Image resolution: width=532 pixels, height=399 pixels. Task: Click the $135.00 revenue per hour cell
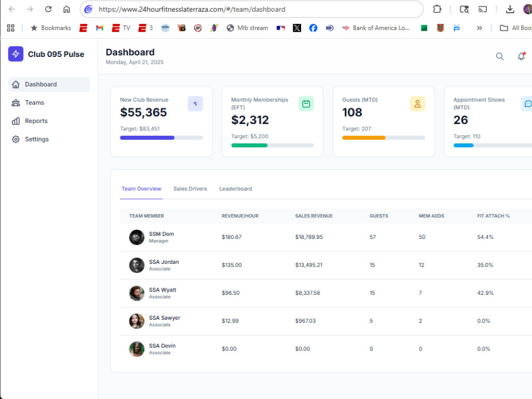click(x=232, y=265)
